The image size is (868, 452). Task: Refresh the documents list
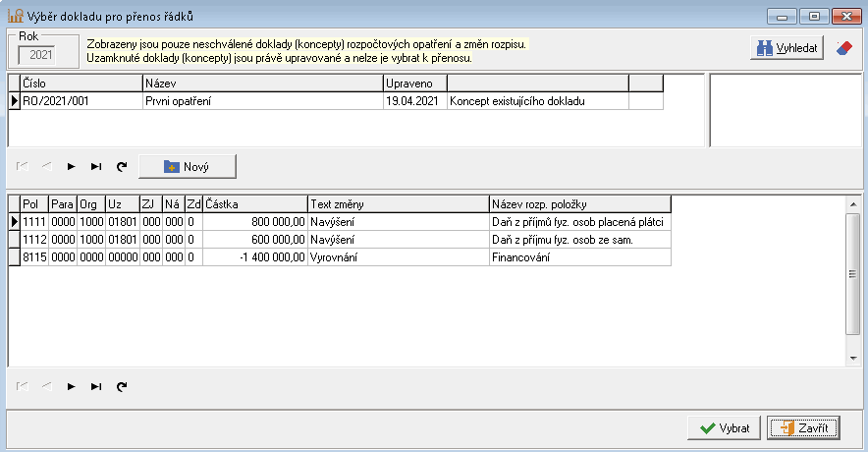121,167
